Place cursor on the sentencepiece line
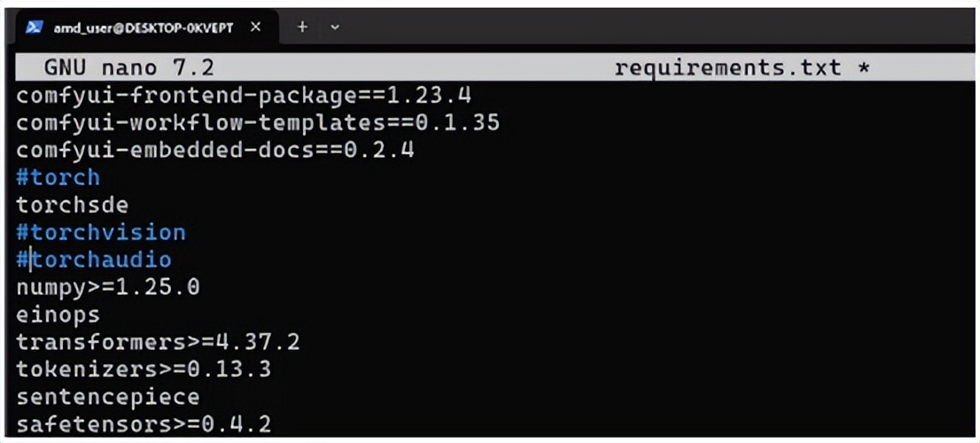This screenshot has width=980, height=443. [108, 398]
